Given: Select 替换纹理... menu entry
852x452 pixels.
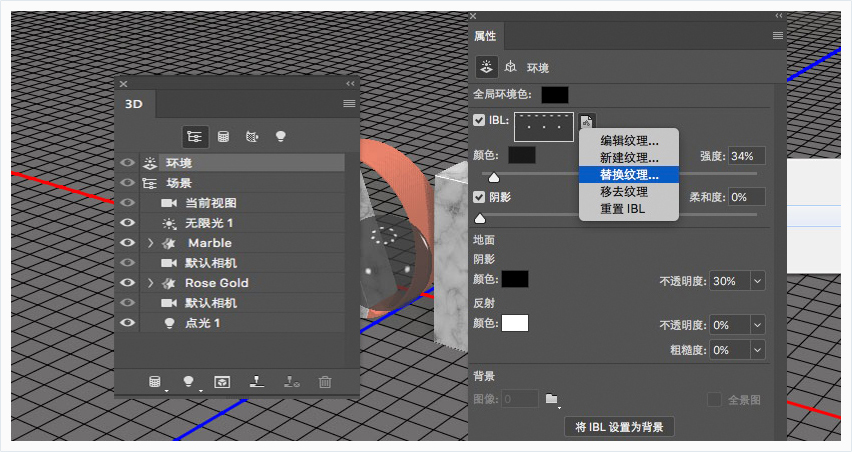Looking at the screenshot, I should click(x=629, y=175).
